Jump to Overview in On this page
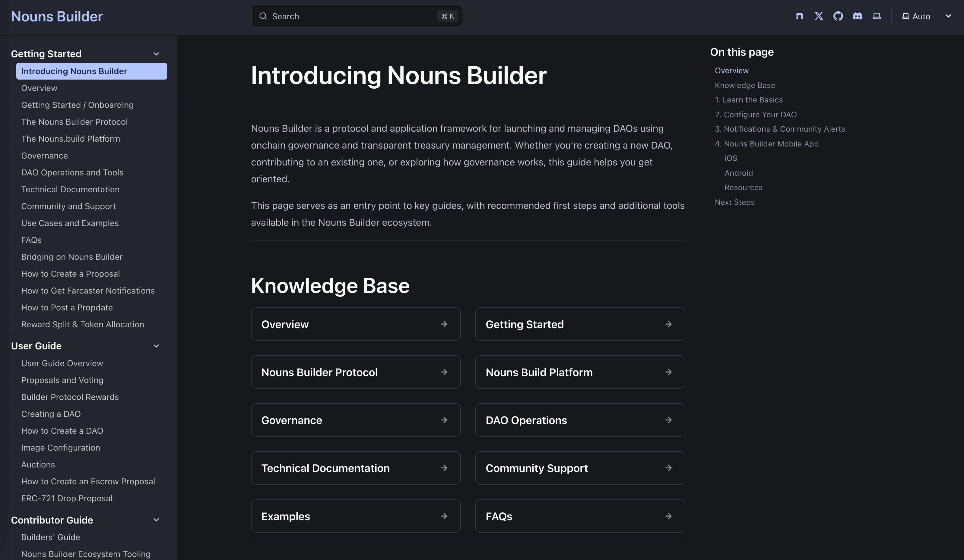Viewport: 964px width, 560px height. point(731,71)
